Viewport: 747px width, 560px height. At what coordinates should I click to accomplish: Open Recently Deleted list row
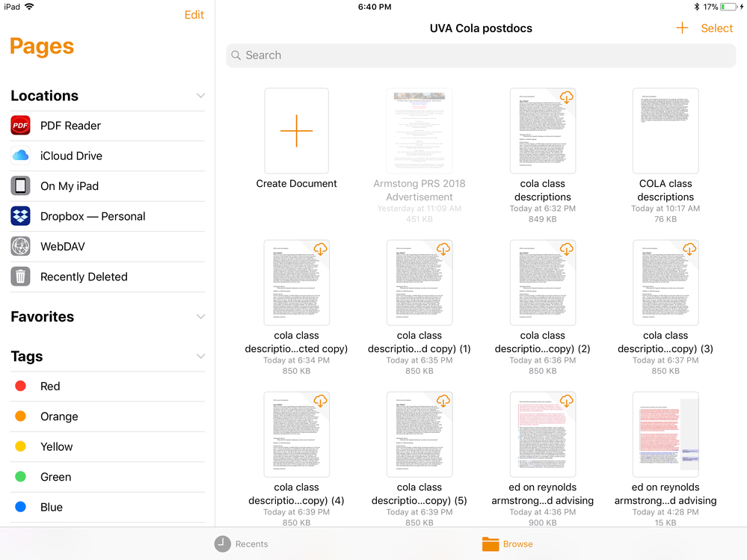point(108,277)
